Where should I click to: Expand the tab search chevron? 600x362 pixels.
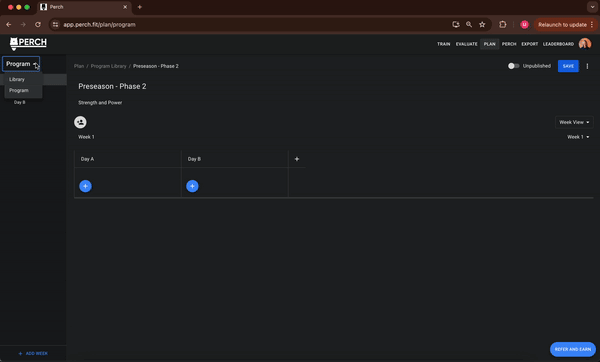click(x=592, y=7)
